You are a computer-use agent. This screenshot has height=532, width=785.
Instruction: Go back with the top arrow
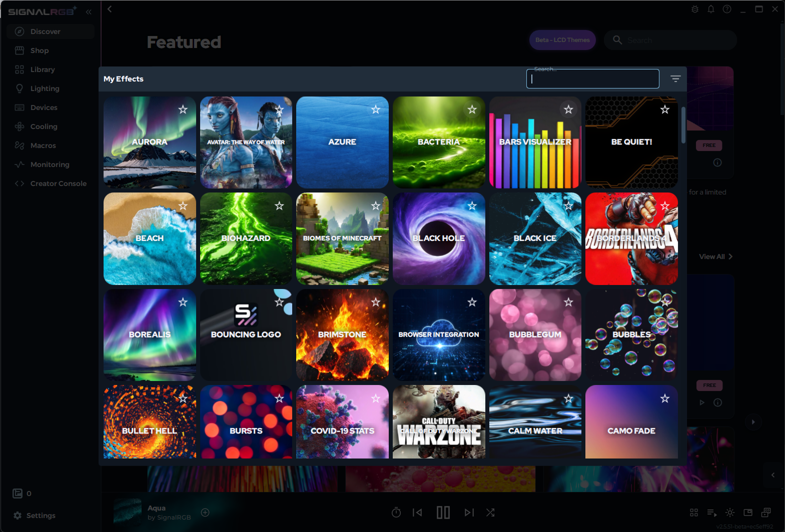coord(110,9)
